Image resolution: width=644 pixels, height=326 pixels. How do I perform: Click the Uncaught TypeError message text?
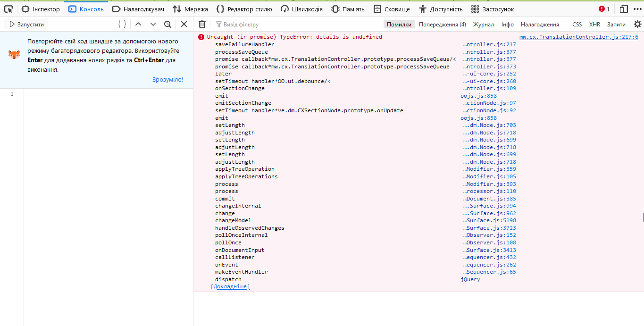pos(294,37)
